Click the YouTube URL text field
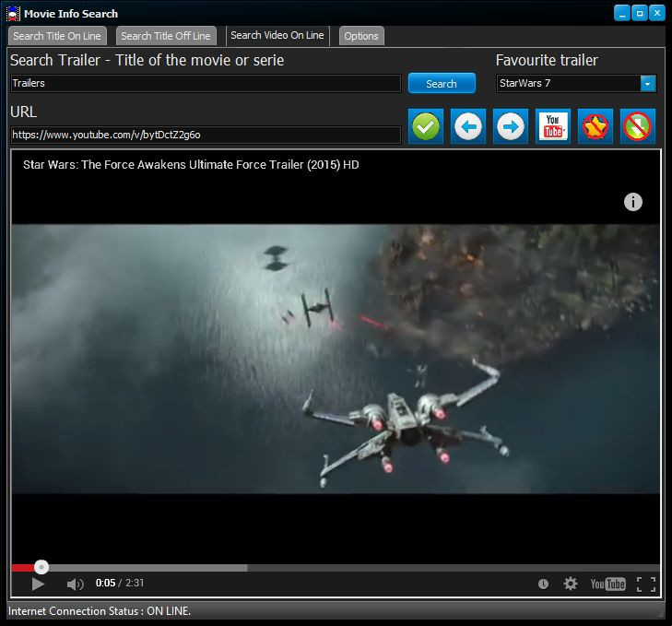Viewport: 672px width, 626px height. (206, 135)
